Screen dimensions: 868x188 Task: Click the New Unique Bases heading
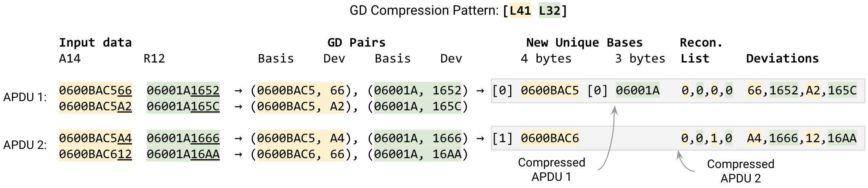[584, 42]
